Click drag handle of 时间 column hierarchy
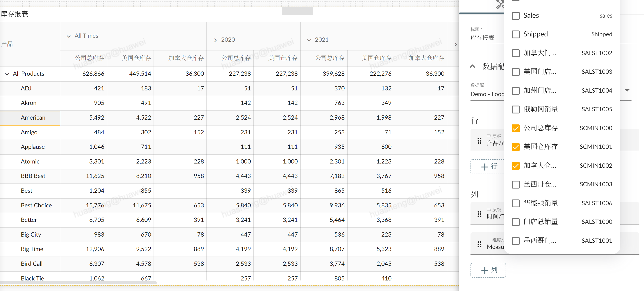This screenshot has width=644, height=291. tap(479, 214)
